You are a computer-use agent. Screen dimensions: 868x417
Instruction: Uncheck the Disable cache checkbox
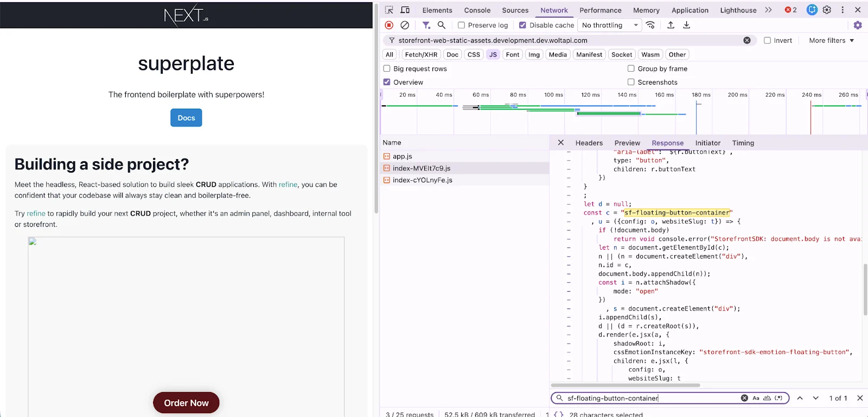tap(522, 25)
